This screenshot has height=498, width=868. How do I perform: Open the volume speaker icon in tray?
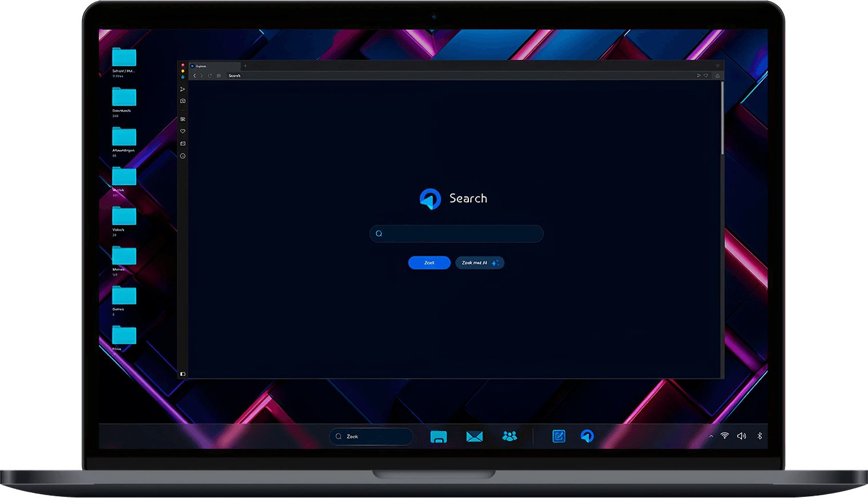coord(741,436)
